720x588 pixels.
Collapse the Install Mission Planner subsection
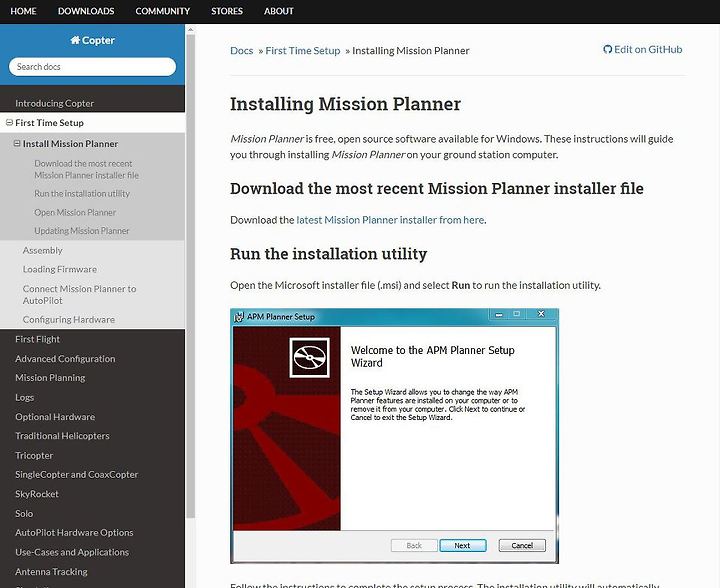pos(17,144)
